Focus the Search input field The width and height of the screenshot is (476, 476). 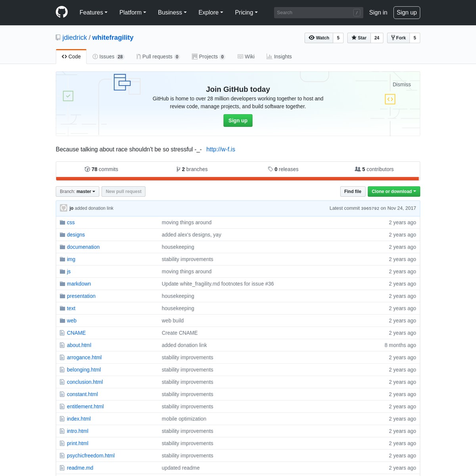319,13
